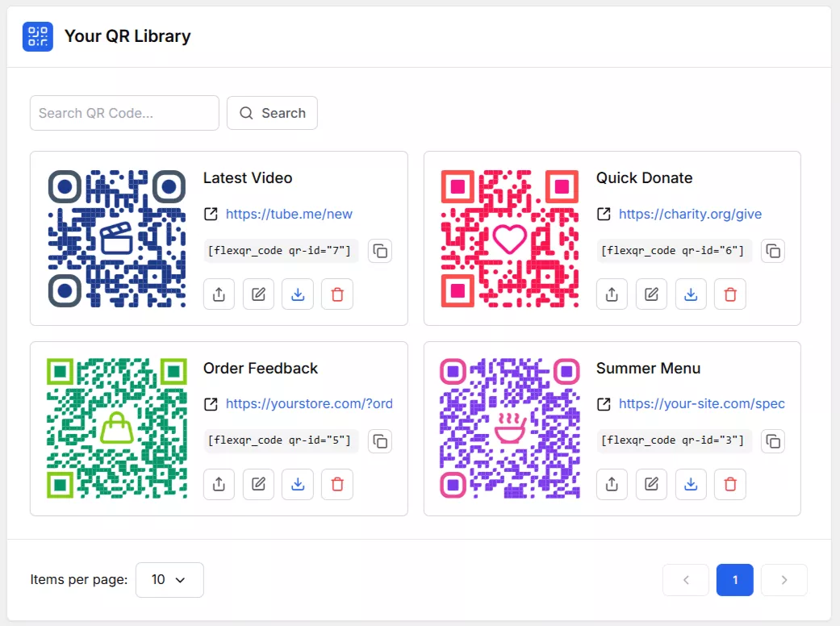840x626 pixels.
Task: Open the https://charity.org/give link
Action: click(690, 215)
